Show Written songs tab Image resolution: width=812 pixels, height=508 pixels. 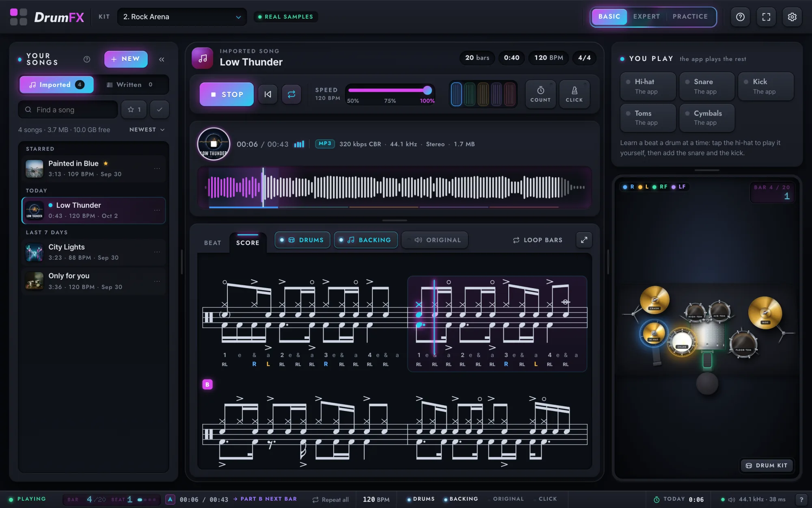point(130,85)
